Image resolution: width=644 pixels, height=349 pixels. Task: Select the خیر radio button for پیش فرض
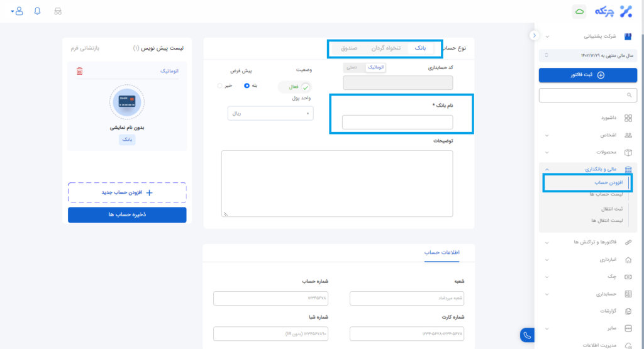tap(219, 86)
